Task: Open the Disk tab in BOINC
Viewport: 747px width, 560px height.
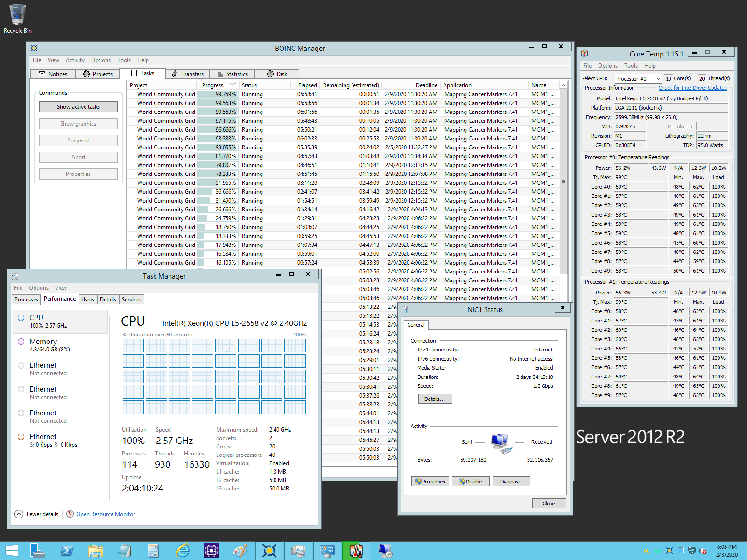Action: coord(277,74)
